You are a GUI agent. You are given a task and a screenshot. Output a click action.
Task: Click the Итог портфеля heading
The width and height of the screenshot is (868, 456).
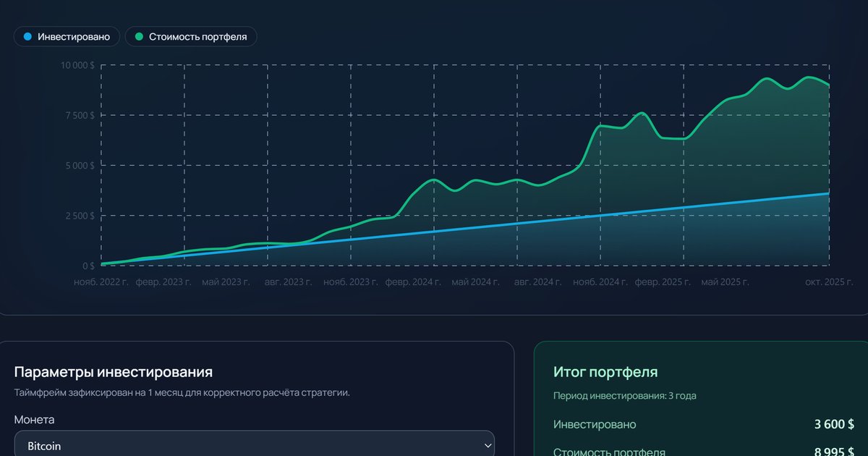click(605, 372)
